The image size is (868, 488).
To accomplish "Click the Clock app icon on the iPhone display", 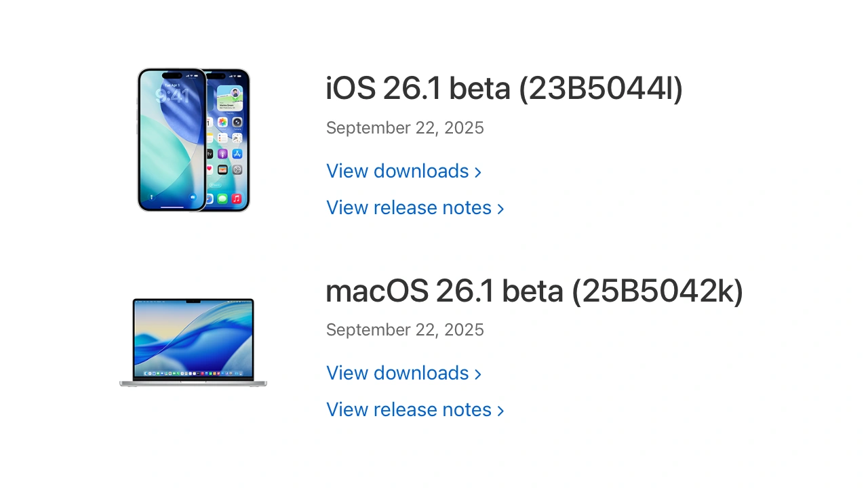I will tap(236, 138).
